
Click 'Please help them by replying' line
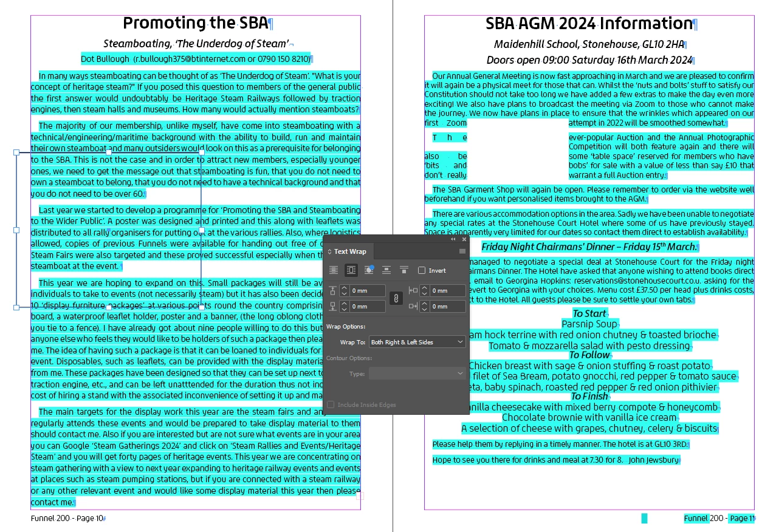point(560,445)
